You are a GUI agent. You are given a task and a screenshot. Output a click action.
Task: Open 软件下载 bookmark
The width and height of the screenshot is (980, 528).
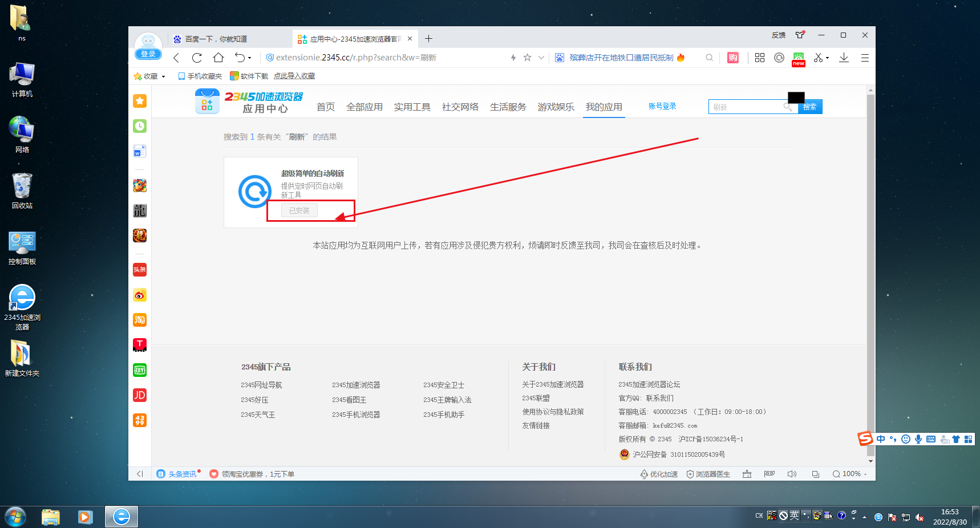click(249, 76)
